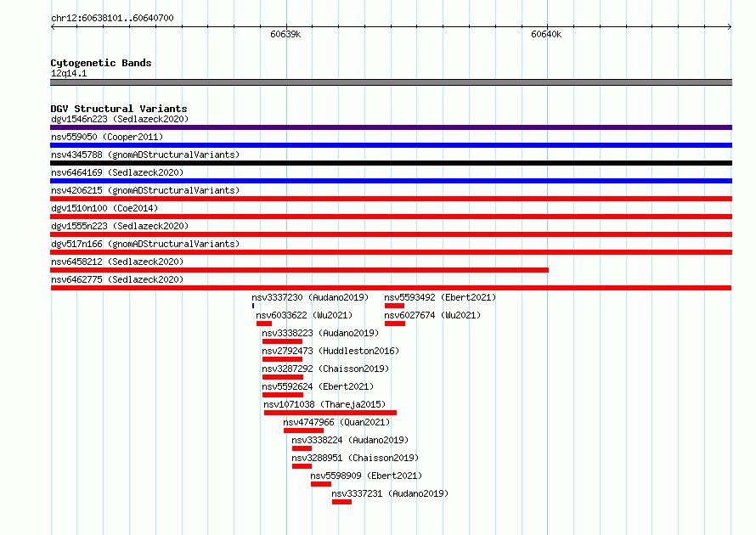The image size is (756, 535).
Task: Click nsv4206215 (gnomADStructuralVariants) label
Action: pyautogui.click(x=145, y=190)
